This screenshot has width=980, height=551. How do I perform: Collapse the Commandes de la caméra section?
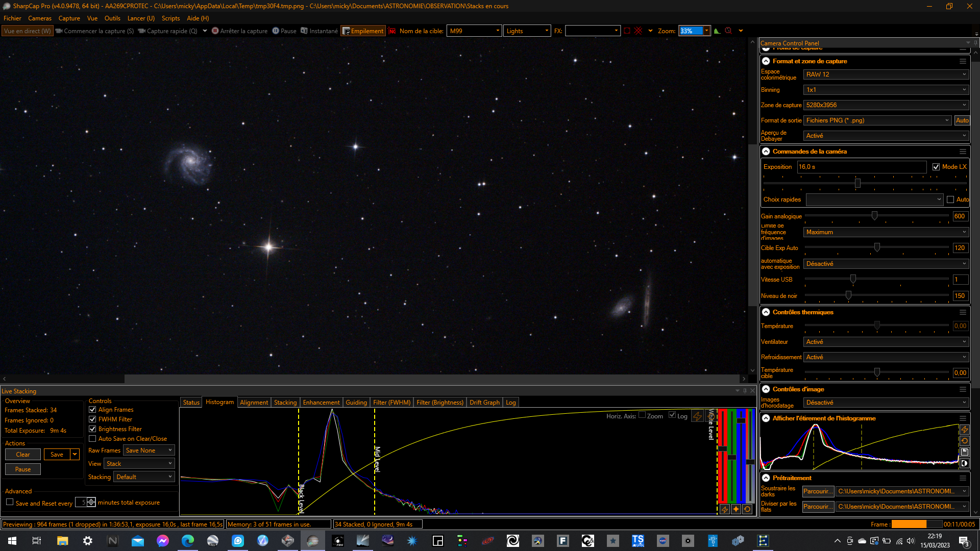(766, 152)
